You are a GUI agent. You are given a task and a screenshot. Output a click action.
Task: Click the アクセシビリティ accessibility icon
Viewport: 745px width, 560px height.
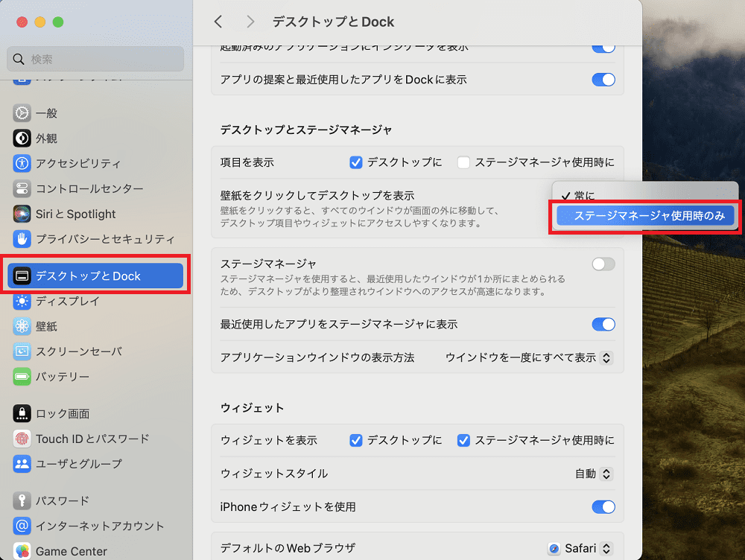pos(22,163)
